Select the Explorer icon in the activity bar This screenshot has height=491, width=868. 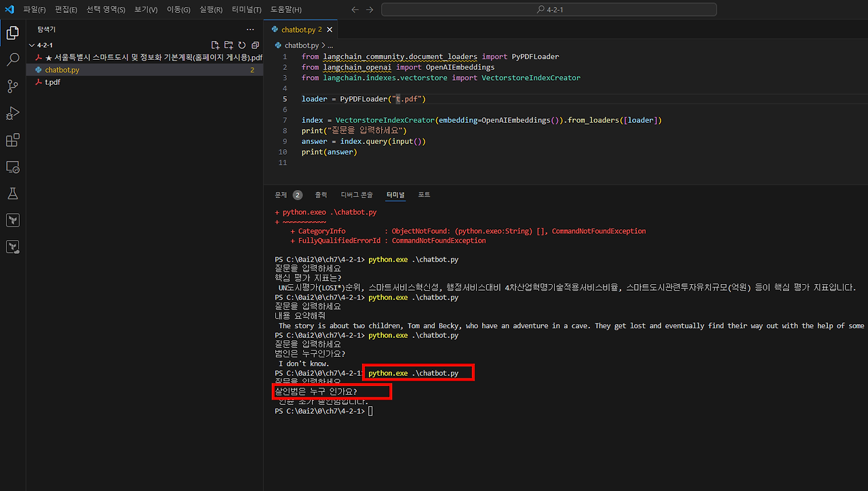tap(12, 32)
